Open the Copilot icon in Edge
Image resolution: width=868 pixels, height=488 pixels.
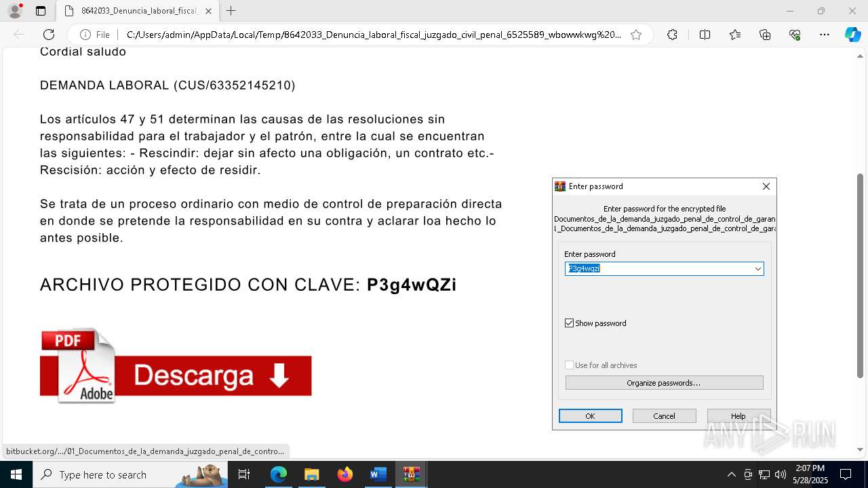852,35
